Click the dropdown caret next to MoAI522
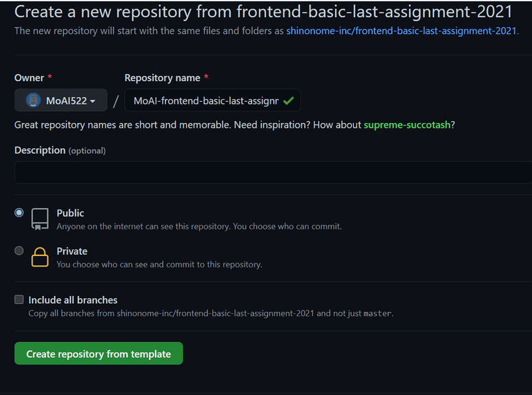The width and height of the screenshot is (532, 395). click(x=92, y=101)
